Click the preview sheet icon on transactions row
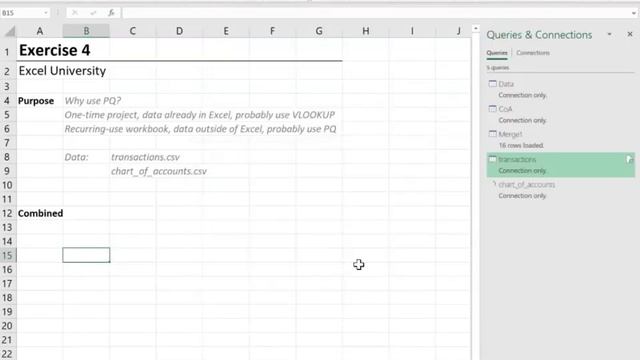Image resolution: width=640 pixels, height=360 pixels. (629, 160)
